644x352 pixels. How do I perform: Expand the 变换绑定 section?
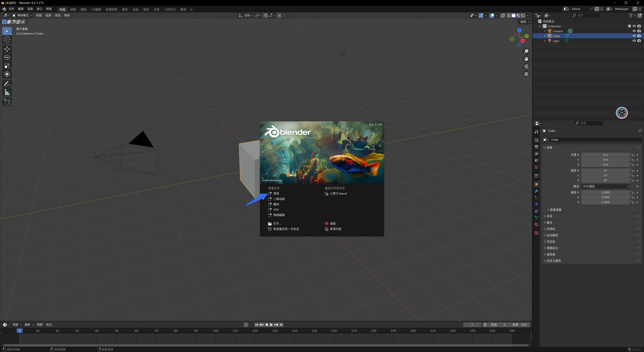click(x=555, y=210)
